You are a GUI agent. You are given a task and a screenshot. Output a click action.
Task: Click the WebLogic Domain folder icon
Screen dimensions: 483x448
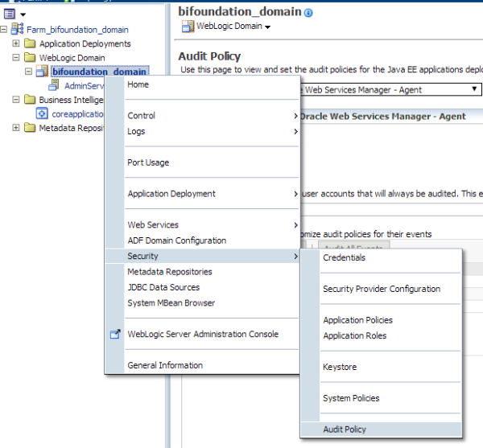(30, 57)
